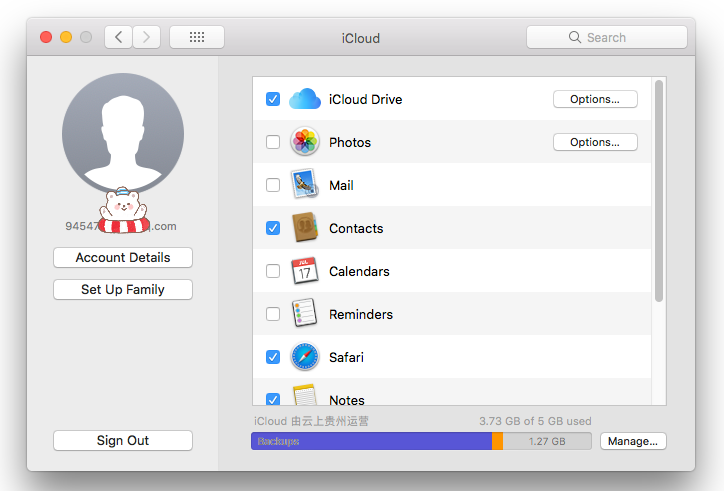
Task: Go forward with the right chevron
Action: click(146, 37)
